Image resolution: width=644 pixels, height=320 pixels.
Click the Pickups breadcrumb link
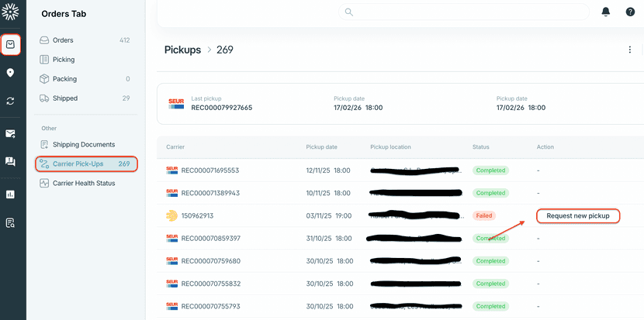[x=182, y=50]
